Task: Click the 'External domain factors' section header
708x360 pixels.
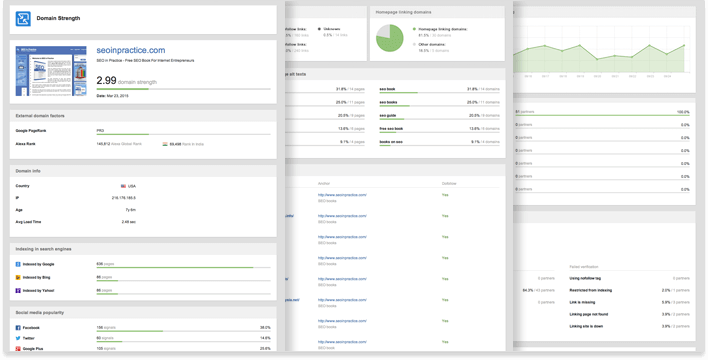Action: pos(143,116)
